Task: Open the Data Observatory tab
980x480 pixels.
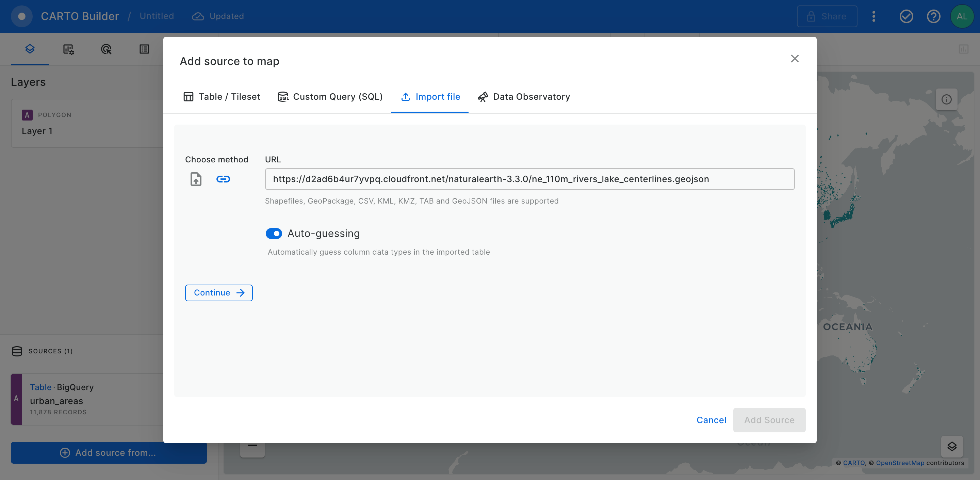Action: point(524,97)
